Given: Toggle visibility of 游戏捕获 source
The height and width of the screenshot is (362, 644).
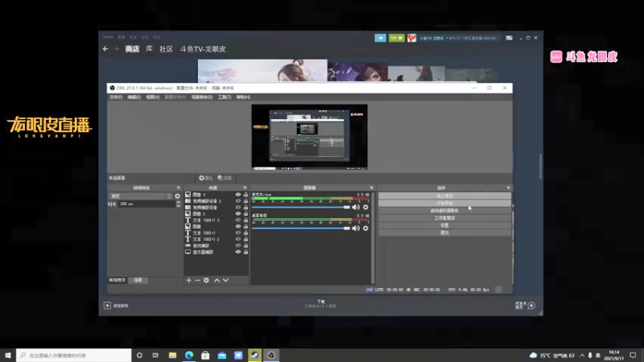Looking at the screenshot, I should 238,245.
